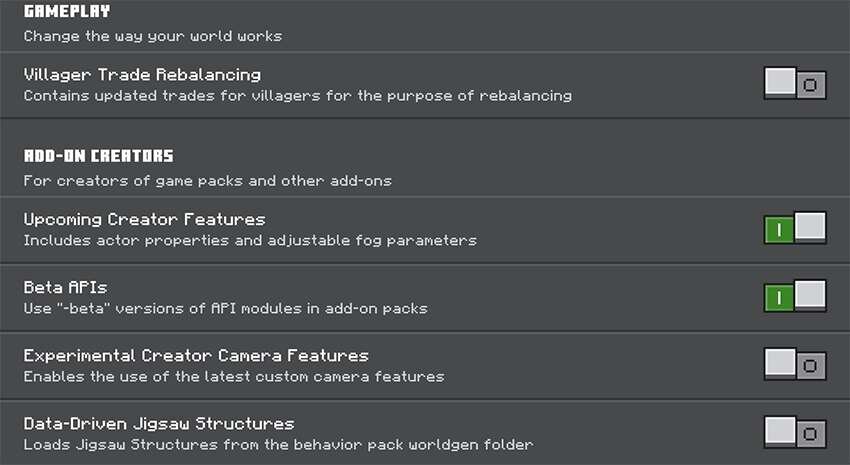Click the Data-Driven Jigsaw Structures title

click(159, 424)
